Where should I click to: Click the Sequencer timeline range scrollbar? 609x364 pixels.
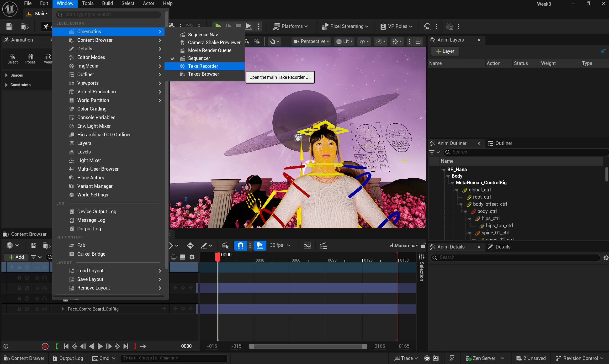[308, 346]
